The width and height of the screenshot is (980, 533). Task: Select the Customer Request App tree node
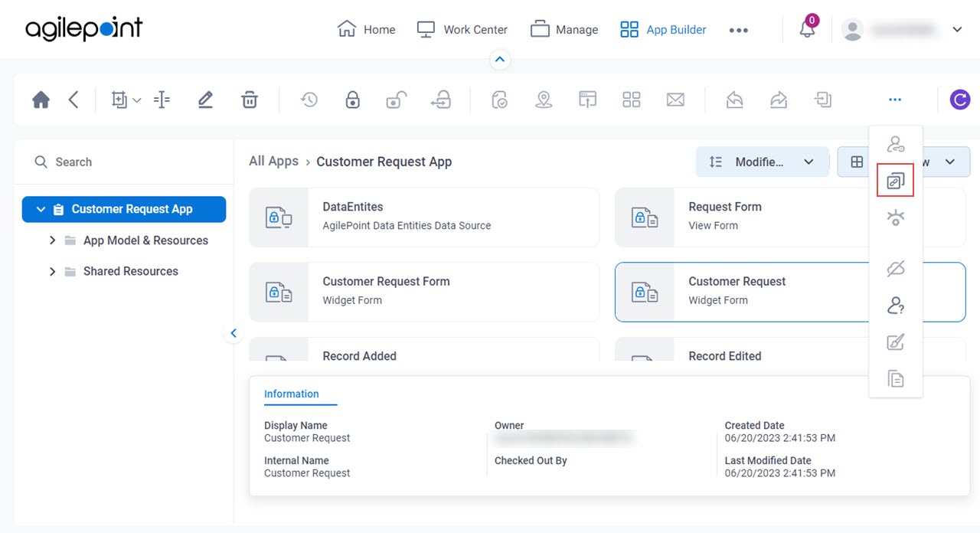(x=124, y=209)
